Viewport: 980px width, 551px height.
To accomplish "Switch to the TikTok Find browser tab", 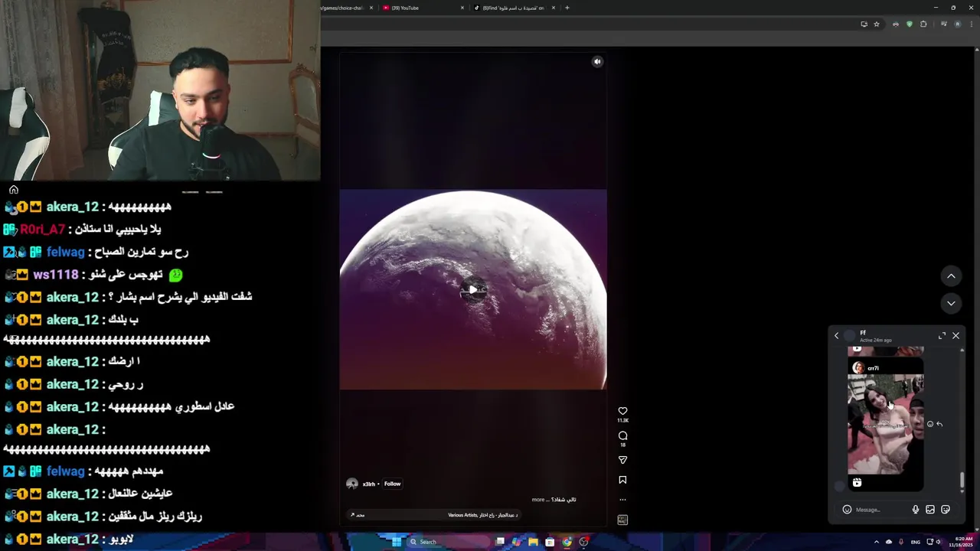I will coord(514,8).
